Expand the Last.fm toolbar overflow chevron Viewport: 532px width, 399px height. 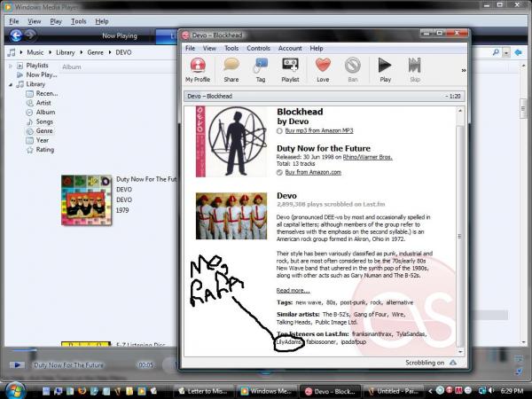pyautogui.click(x=464, y=70)
